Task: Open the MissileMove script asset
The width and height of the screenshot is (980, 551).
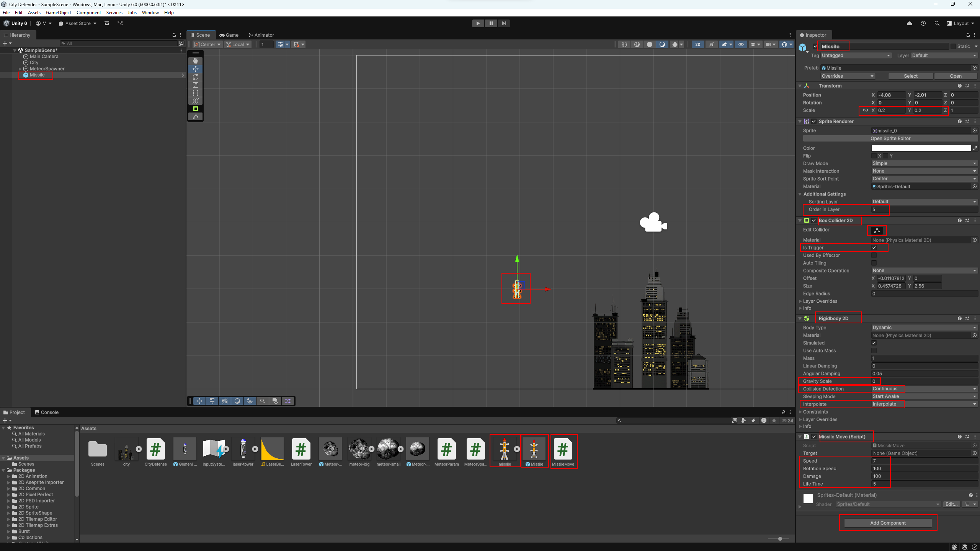Action: [x=563, y=450]
